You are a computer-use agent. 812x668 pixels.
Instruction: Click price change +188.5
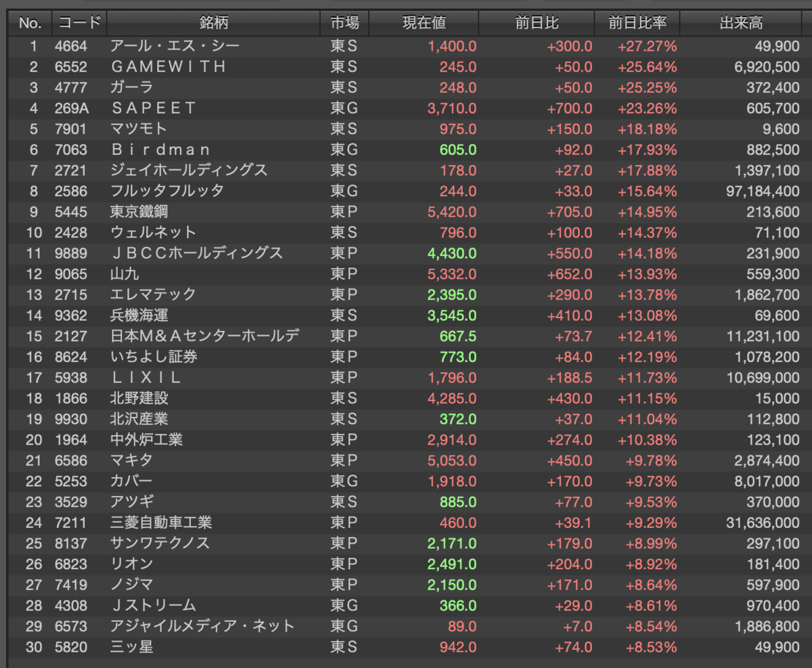pos(570,378)
